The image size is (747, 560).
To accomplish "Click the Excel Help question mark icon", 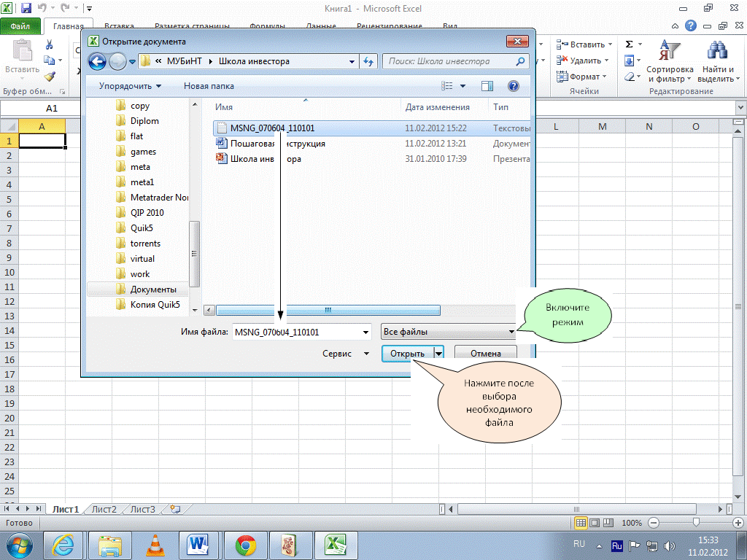I will [x=691, y=26].
